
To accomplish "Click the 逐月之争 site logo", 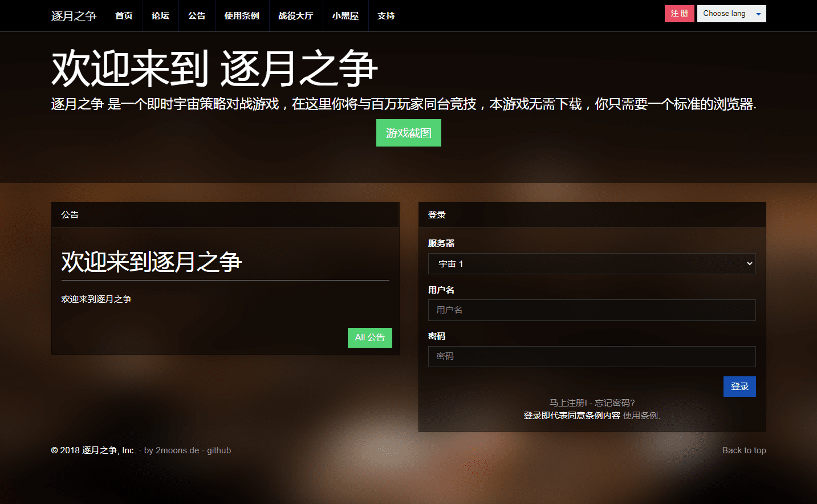I will (x=74, y=16).
